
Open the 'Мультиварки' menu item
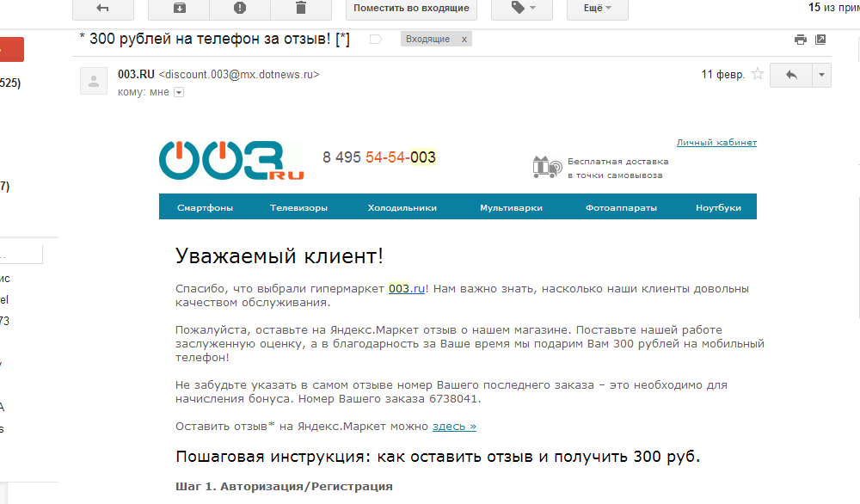coord(511,208)
